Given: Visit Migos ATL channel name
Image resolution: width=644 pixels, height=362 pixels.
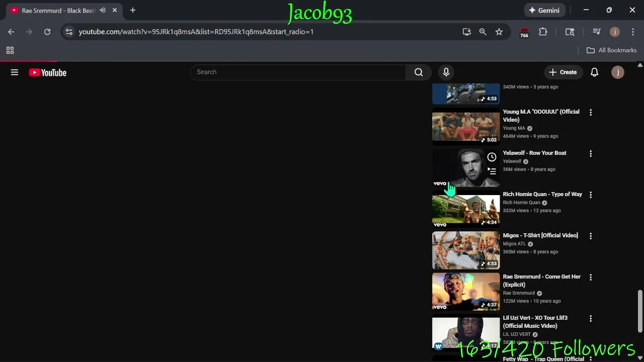Looking at the screenshot, I should tap(514, 244).
